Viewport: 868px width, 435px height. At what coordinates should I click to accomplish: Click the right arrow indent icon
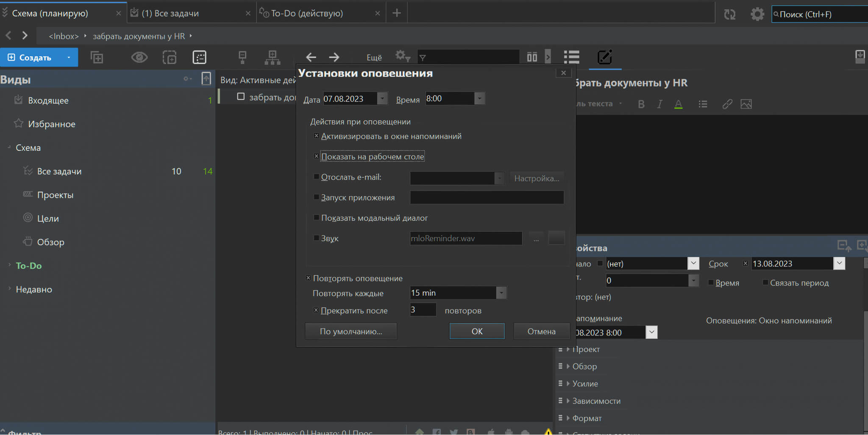334,57
